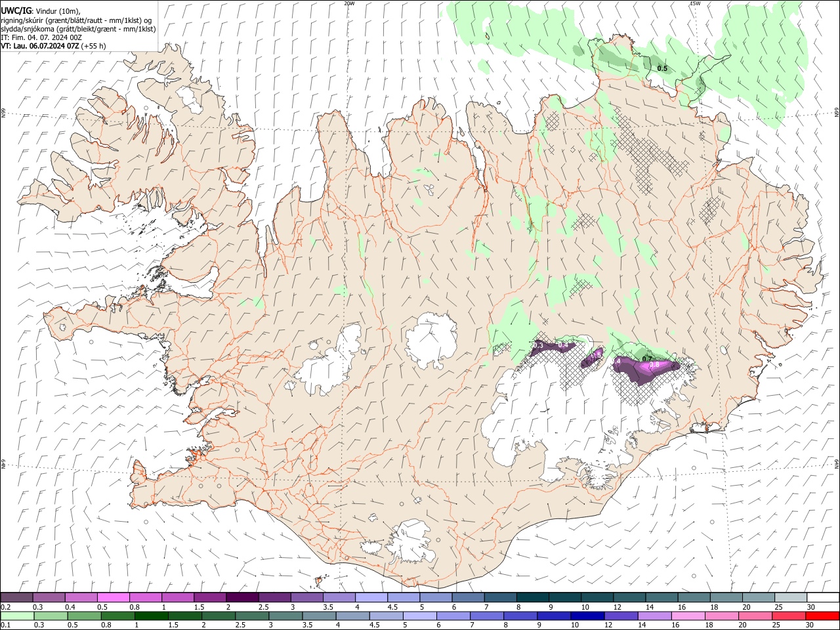Image resolution: width=840 pixels, height=630 pixels.
Task: Click the '1.5' value on upper snow scale
Action: pos(199,607)
